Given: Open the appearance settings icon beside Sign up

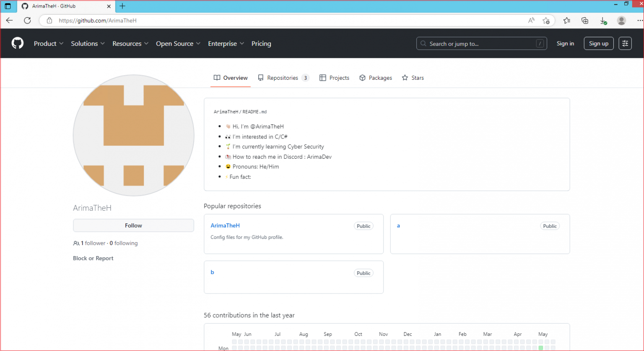Looking at the screenshot, I should 625,43.
